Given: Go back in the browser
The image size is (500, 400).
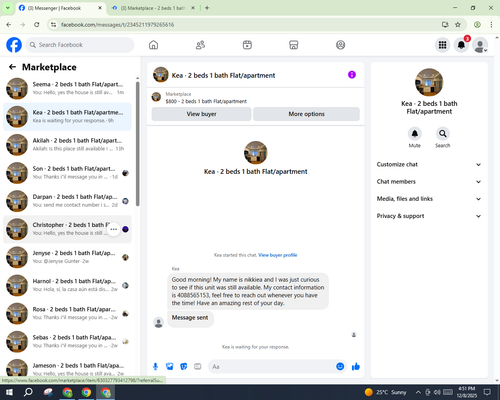Looking at the screenshot, I should click(x=9, y=25).
